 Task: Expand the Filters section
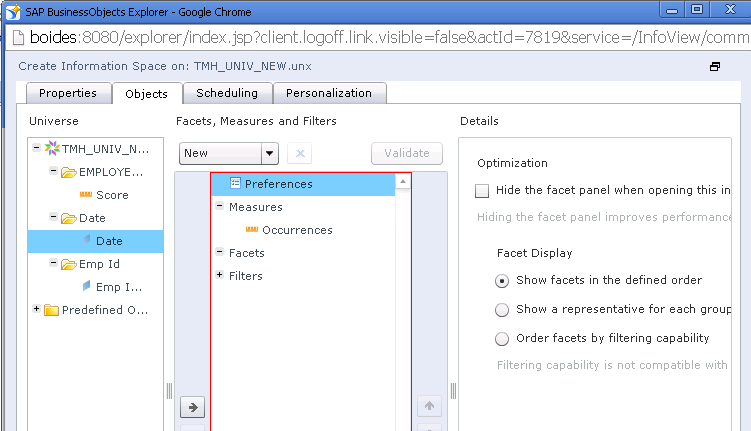[220, 274]
